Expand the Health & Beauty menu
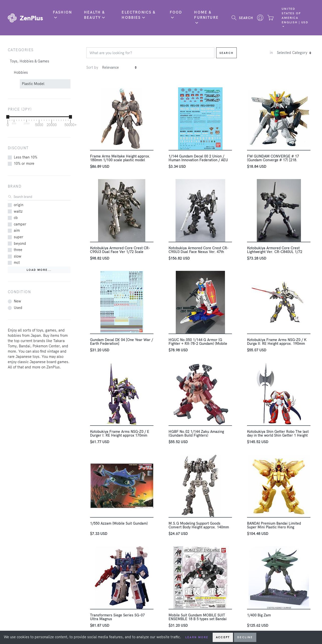 coord(95,15)
